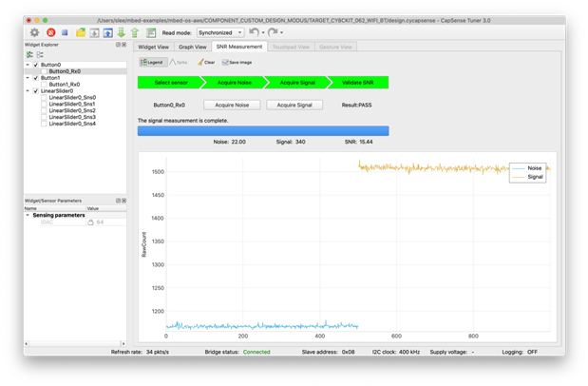Screen dimensions: 588x386
Task: Toggle the LinearSlider0 widget checkbox
Action: coord(36,91)
